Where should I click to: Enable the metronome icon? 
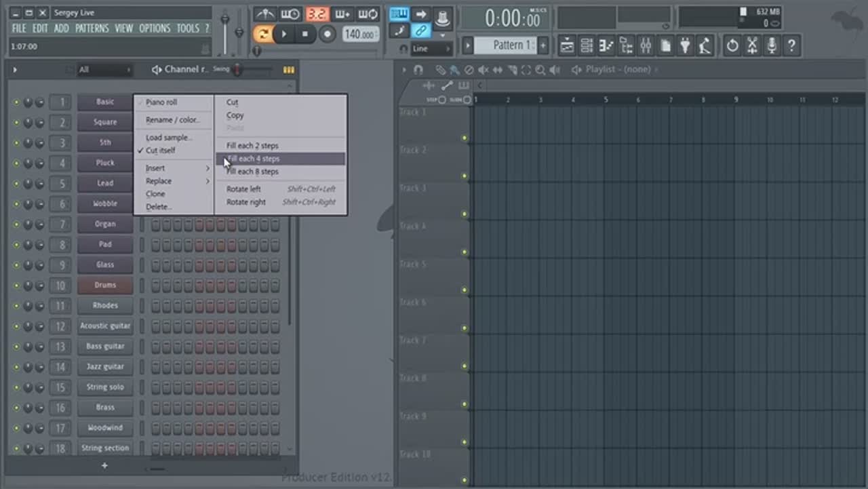[264, 14]
